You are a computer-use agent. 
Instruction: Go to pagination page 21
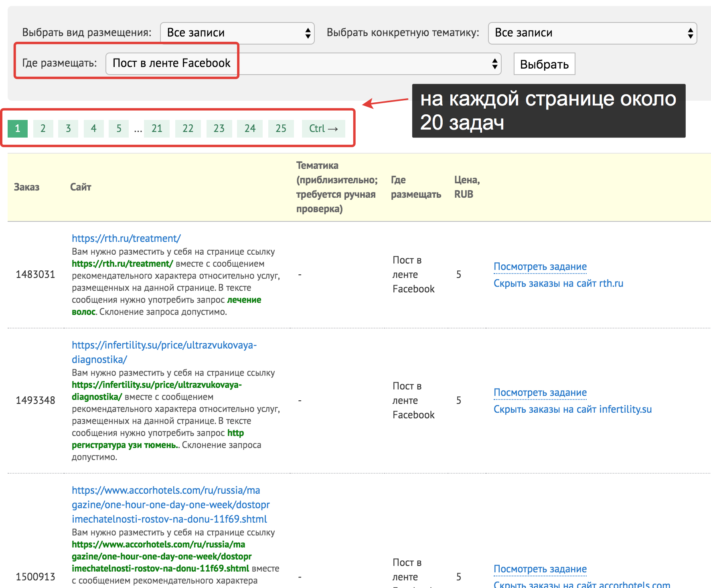click(157, 128)
